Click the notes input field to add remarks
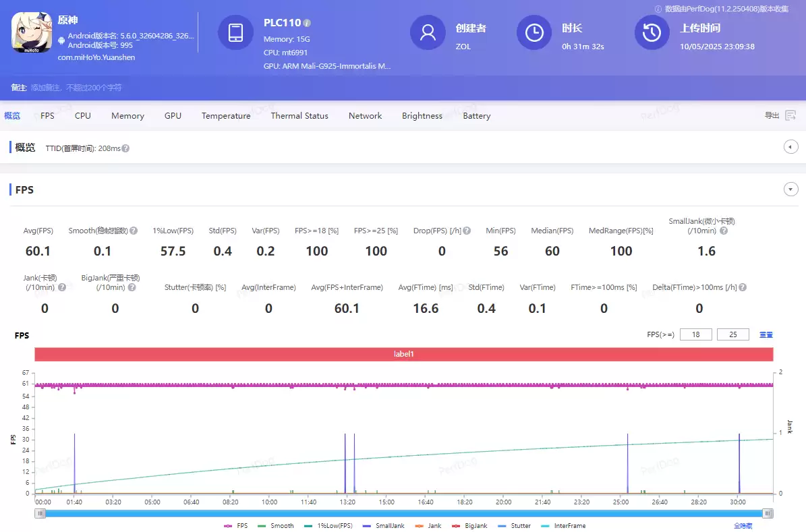 click(x=76, y=88)
